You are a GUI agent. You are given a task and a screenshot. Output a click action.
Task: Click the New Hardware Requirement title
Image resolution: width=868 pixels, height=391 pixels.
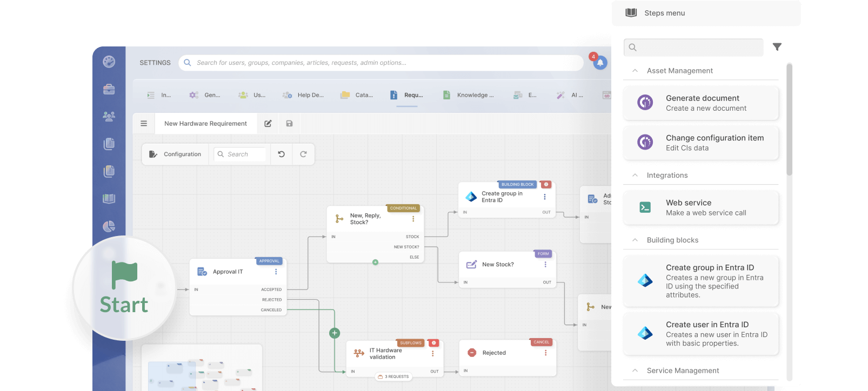click(206, 124)
